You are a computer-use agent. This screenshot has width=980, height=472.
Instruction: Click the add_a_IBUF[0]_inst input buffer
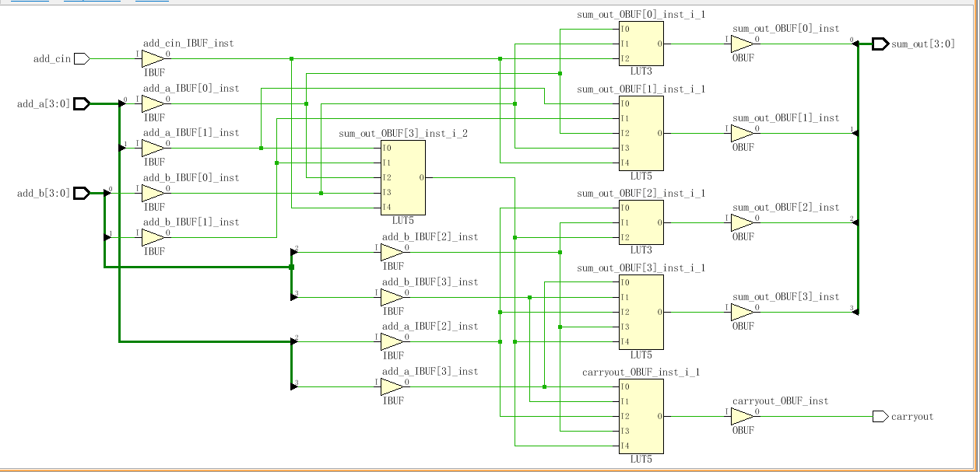pos(153,103)
